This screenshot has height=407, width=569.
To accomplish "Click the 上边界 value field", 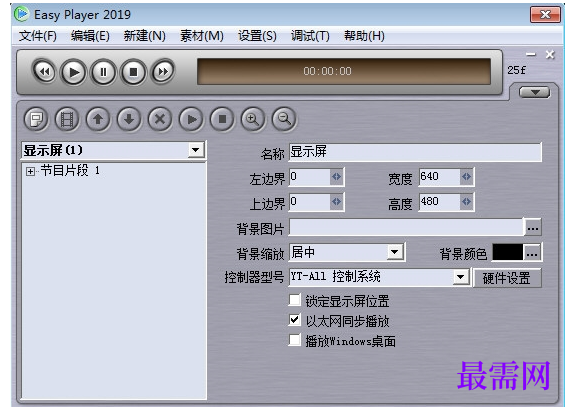I will (x=310, y=202).
